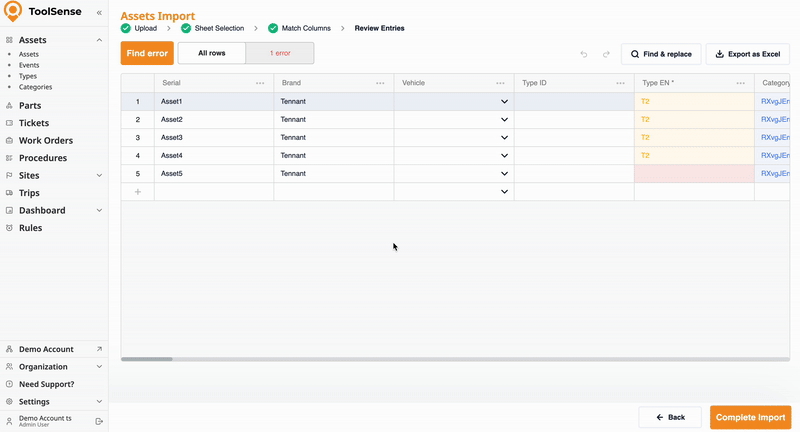Click the horizontal table scrollbar thumb
Image resolution: width=800 pixels, height=432 pixels.
click(147, 359)
